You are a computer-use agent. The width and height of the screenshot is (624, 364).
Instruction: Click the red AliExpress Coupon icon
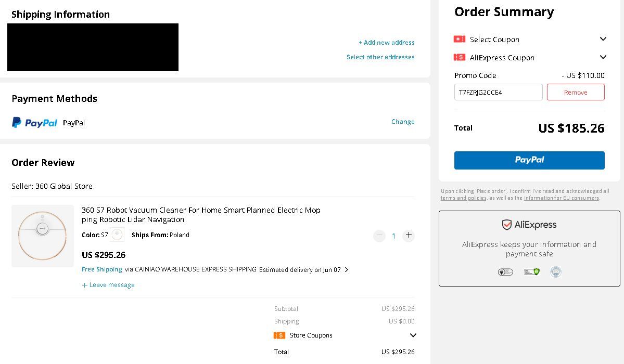click(x=459, y=57)
